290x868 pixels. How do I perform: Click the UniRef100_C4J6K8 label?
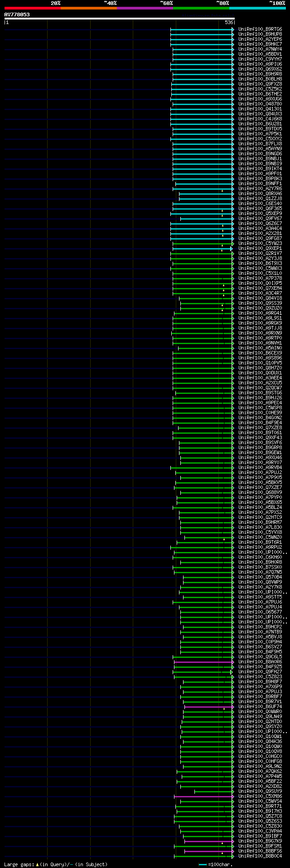pos(260,119)
